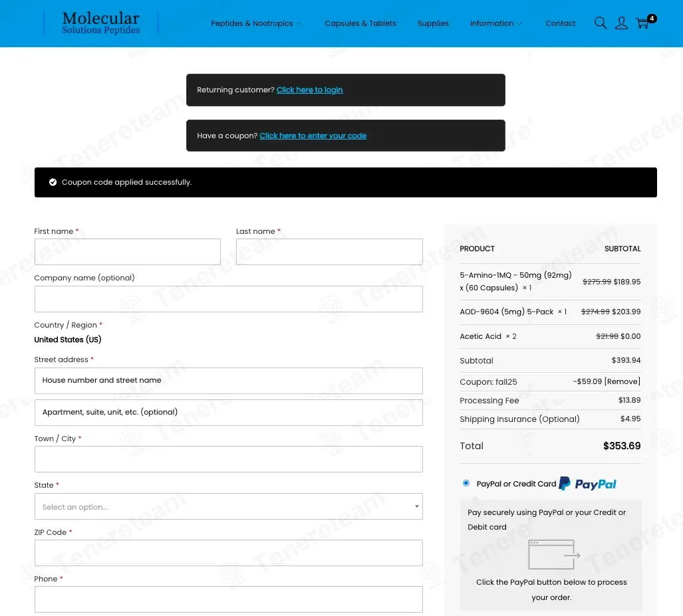Click the browser window payment illustration

553,555
